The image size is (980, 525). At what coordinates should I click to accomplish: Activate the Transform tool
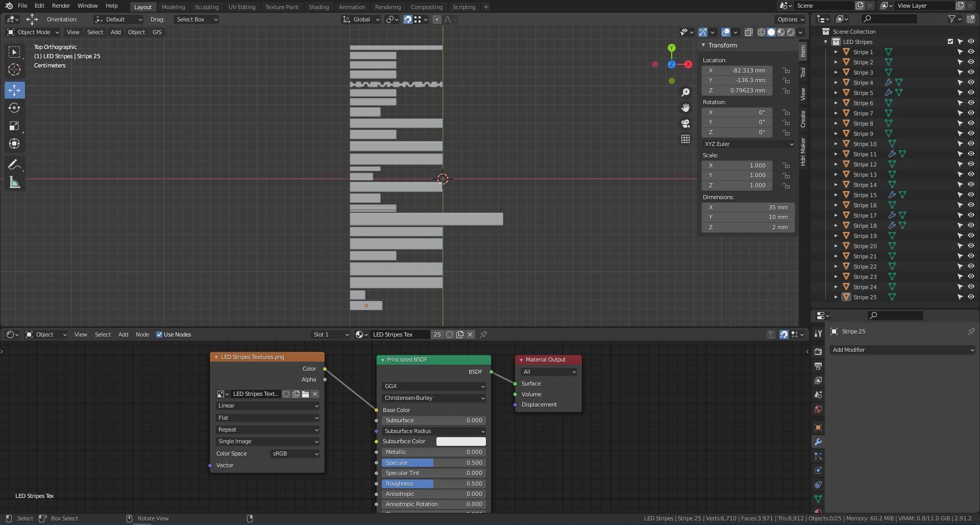pyautogui.click(x=14, y=144)
